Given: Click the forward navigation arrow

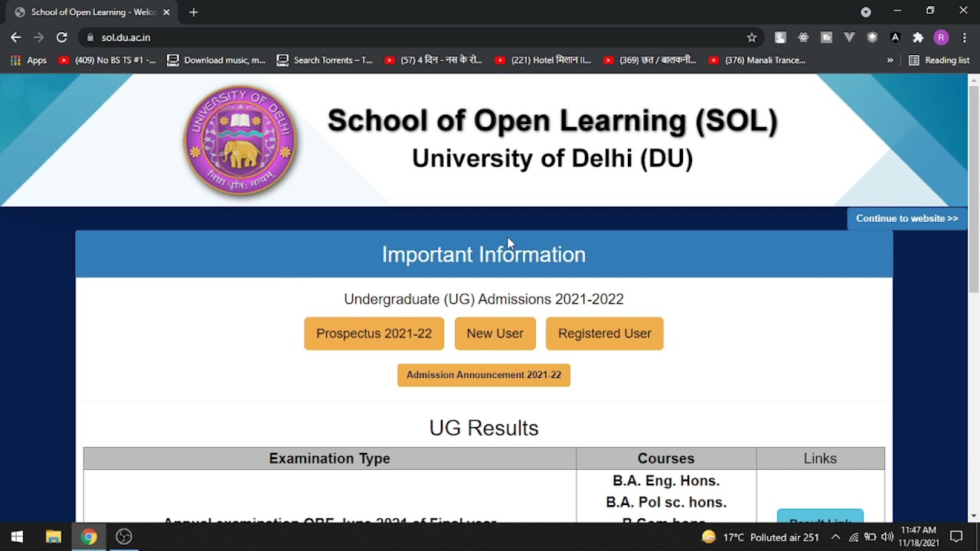Looking at the screenshot, I should tap(39, 37).
